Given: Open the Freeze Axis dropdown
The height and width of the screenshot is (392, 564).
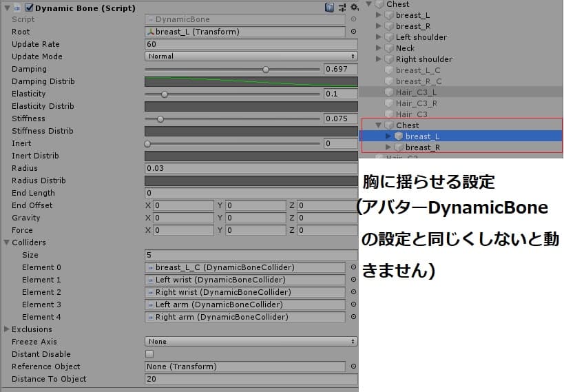Looking at the screenshot, I should point(251,341).
